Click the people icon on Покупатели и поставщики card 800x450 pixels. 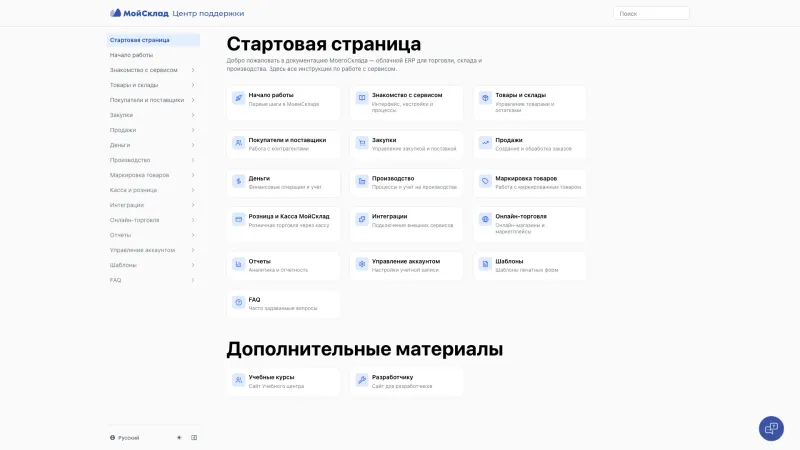(x=238, y=143)
